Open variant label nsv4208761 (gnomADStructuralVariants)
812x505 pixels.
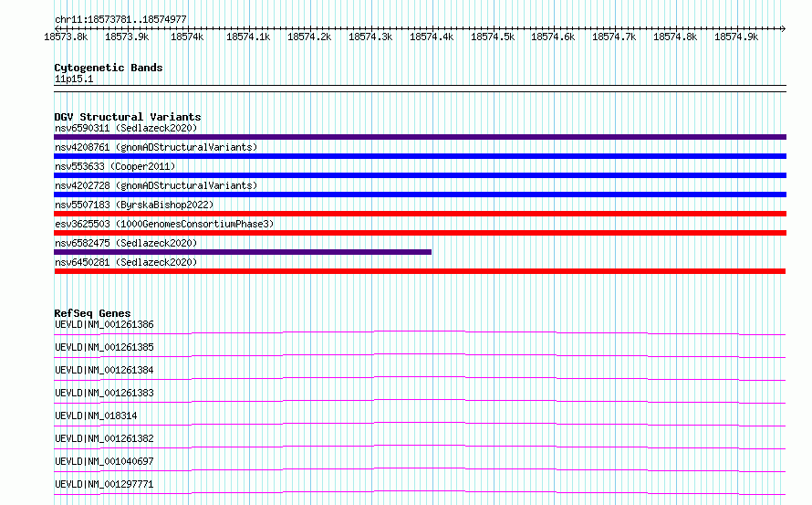[x=156, y=147]
